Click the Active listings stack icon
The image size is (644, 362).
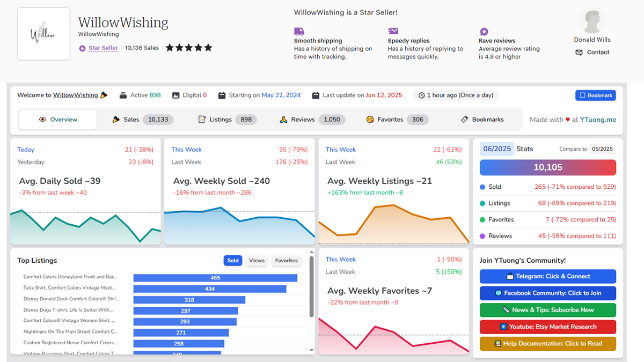pos(123,95)
